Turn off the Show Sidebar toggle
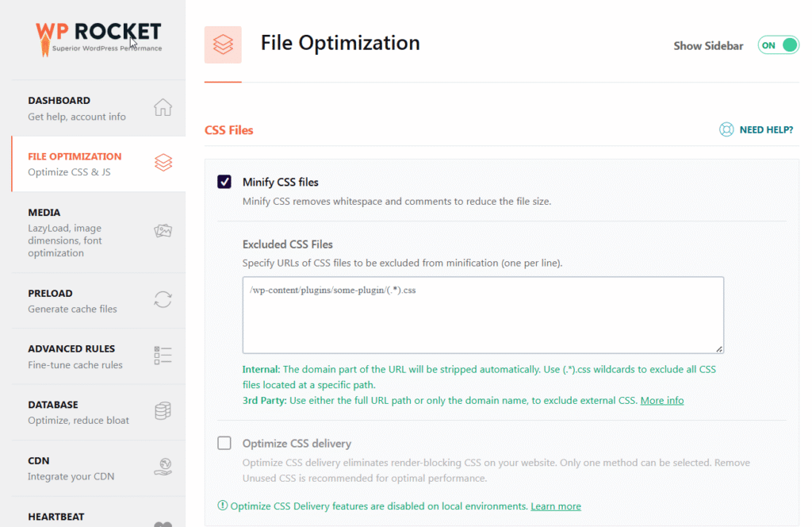 778,45
